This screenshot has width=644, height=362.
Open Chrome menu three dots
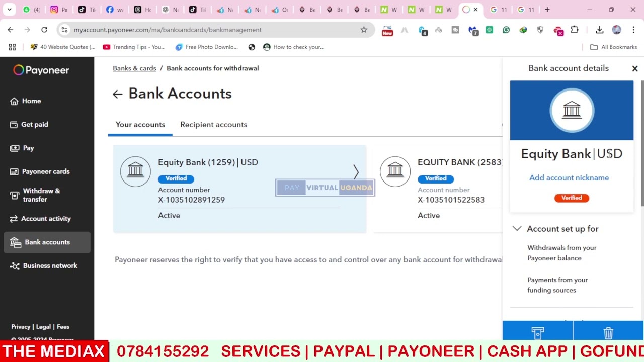633,30
